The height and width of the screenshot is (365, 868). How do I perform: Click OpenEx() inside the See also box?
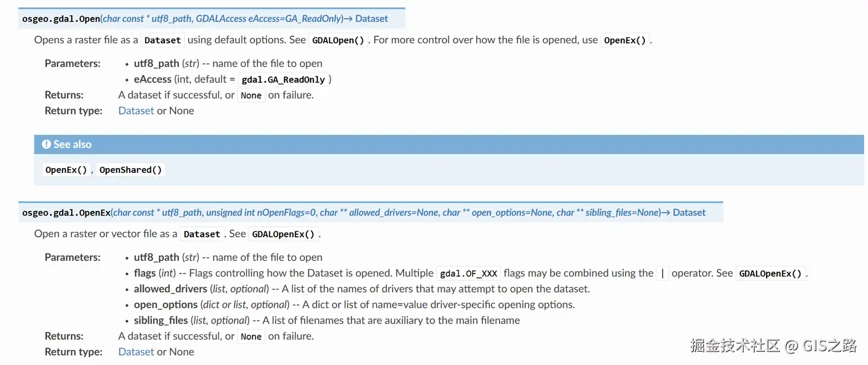[x=66, y=170]
